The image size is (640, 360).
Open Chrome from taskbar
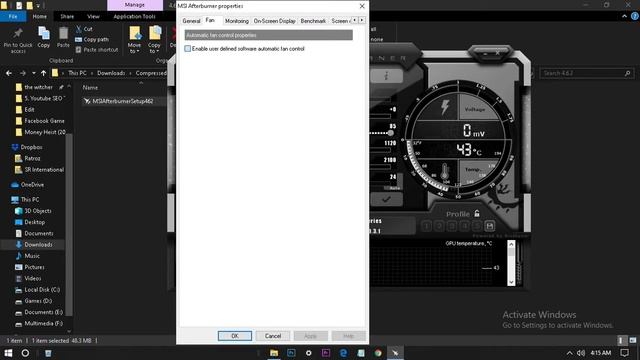pos(378,353)
